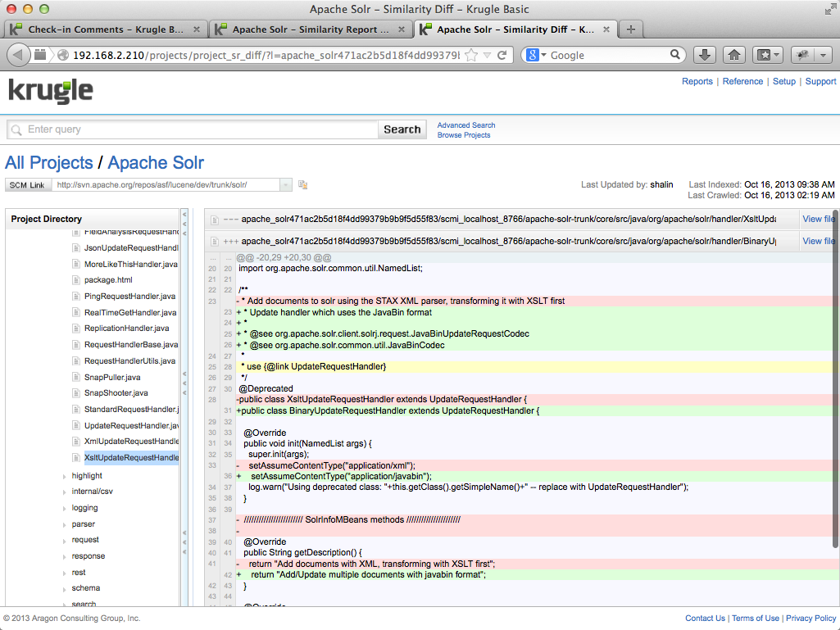Image resolution: width=840 pixels, height=630 pixels.
Task: Close the Similarity Report tab
Action: pyautogui.click(x=402, y=29)
